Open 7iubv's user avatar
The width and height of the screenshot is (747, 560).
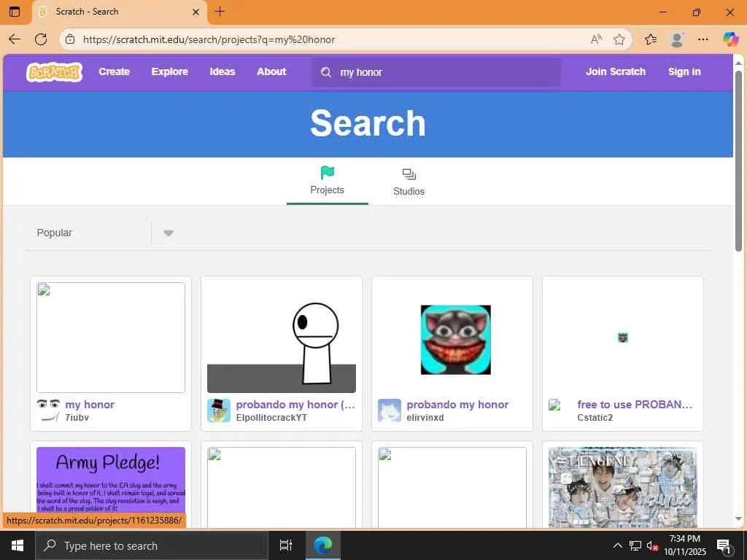pyautogui.click(x=48, y=411)
